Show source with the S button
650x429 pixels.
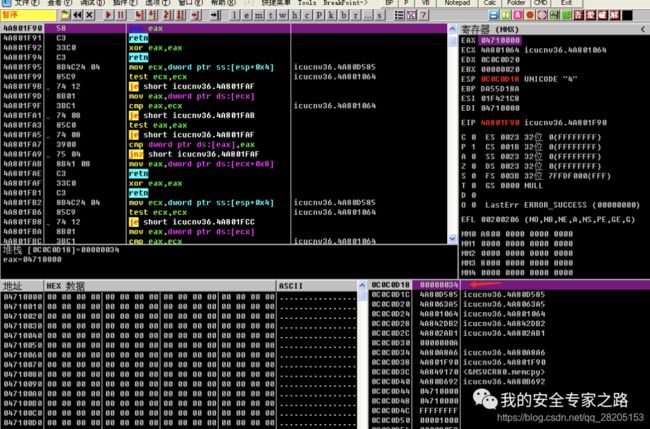(x=379, y=15)
